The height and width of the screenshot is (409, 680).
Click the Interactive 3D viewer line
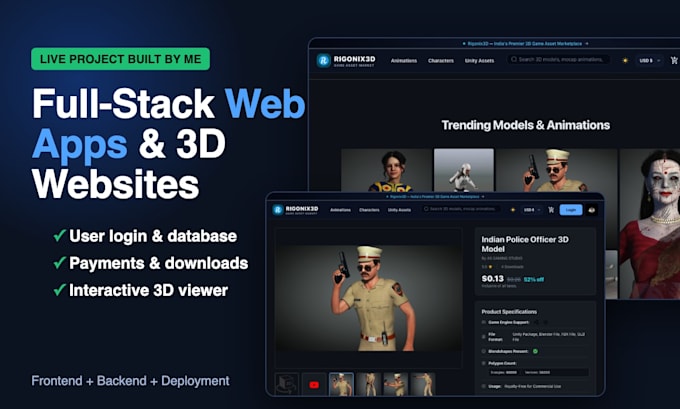(x=141, y=290)
